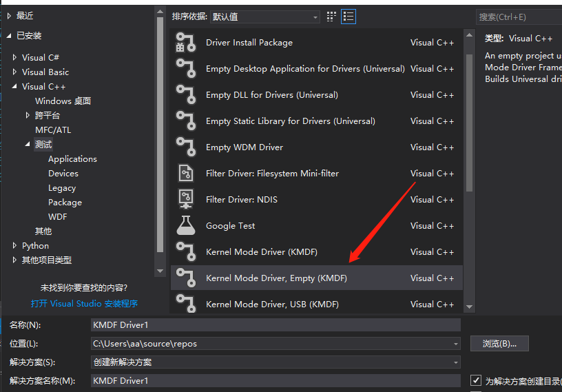
Task: Click the 解决方案名称 input field
Action: tap(275, 381)
